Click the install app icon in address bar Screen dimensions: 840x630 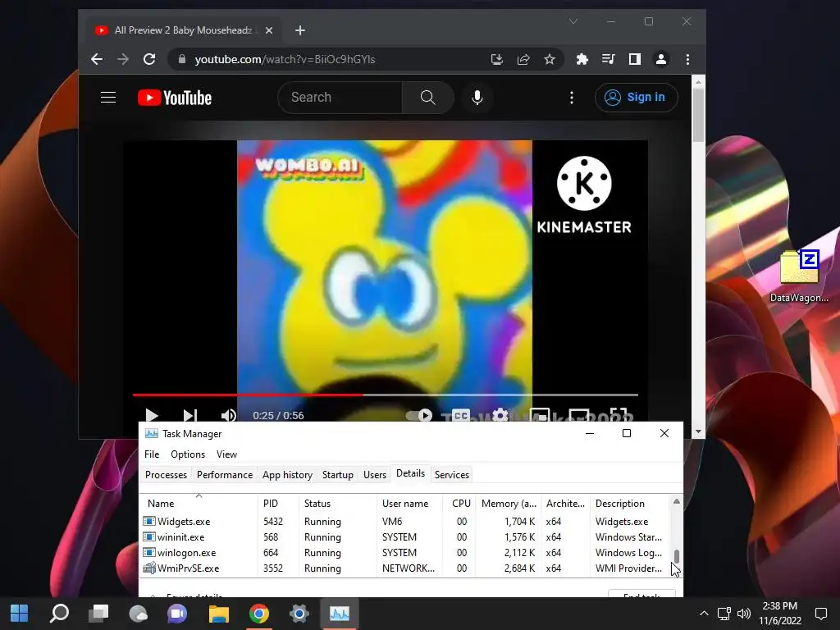coord(496,59)
